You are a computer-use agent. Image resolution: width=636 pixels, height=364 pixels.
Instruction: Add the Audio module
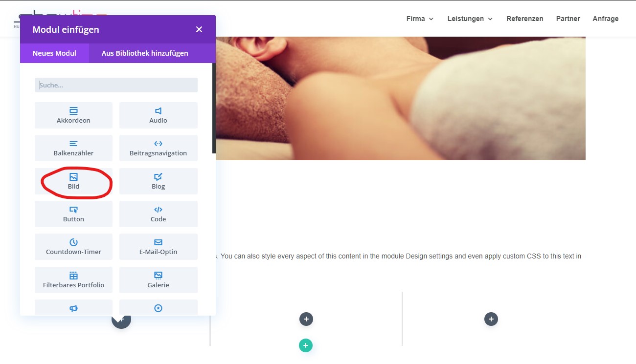pos(158,115)
